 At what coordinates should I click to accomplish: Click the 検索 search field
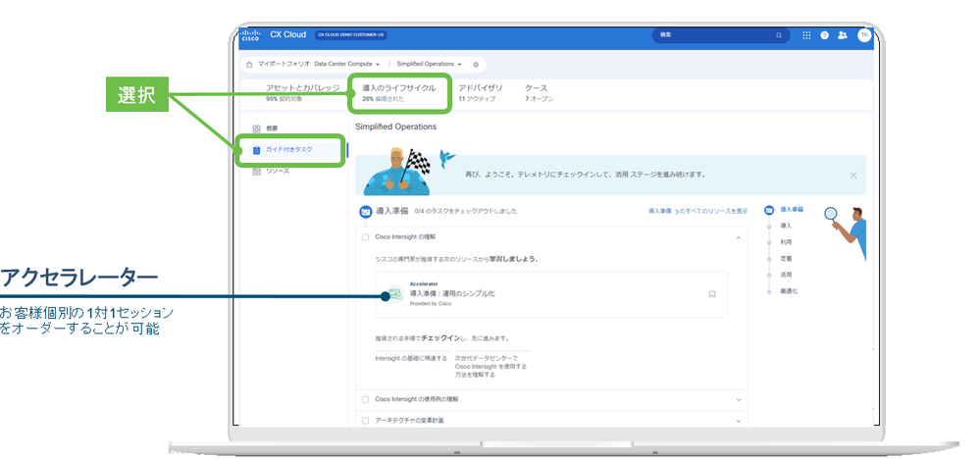[x=720, y=35]
